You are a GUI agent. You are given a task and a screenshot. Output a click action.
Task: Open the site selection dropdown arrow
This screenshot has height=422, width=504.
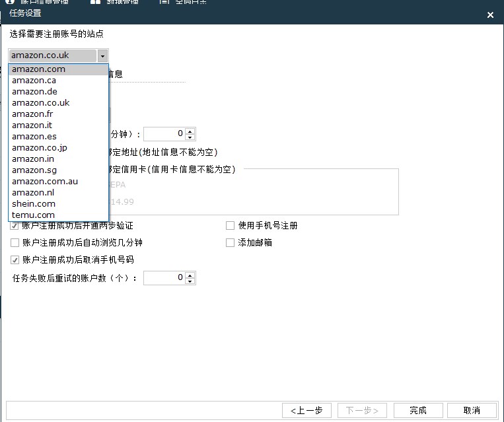tap(102, 56)
